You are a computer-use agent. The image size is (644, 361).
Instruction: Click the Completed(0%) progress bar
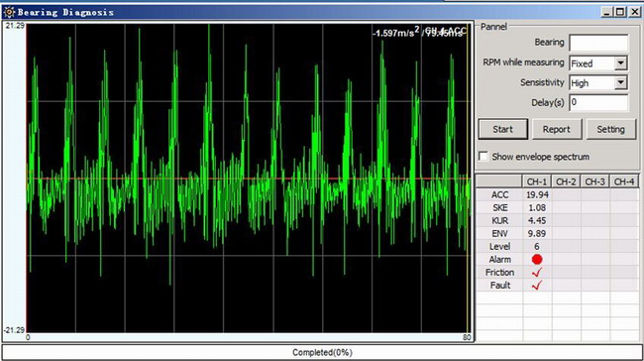322,352
